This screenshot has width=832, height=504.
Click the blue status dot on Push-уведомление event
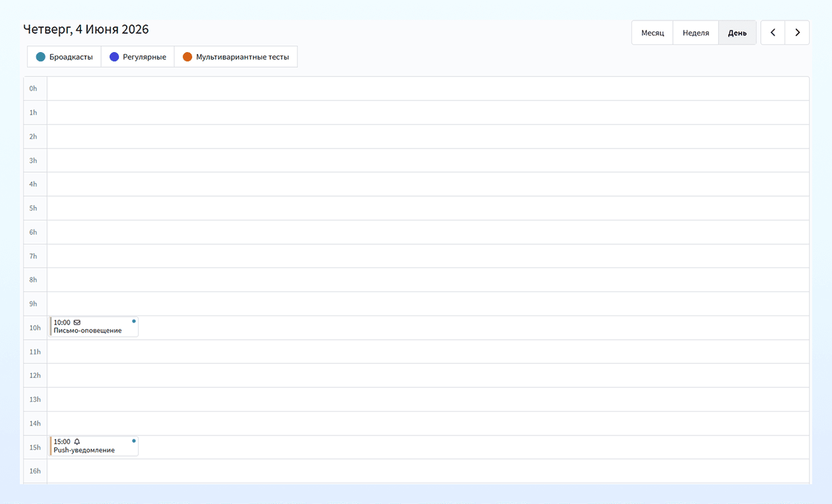133,441
